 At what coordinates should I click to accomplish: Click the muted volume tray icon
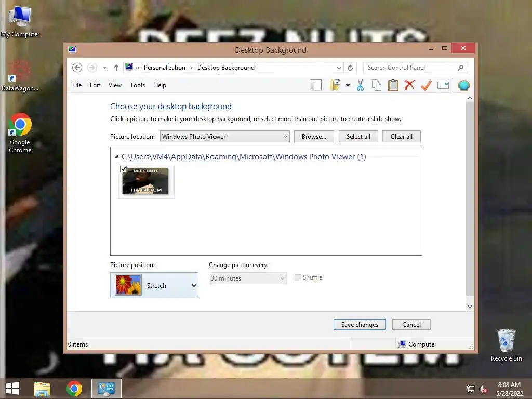pos(483,389)
